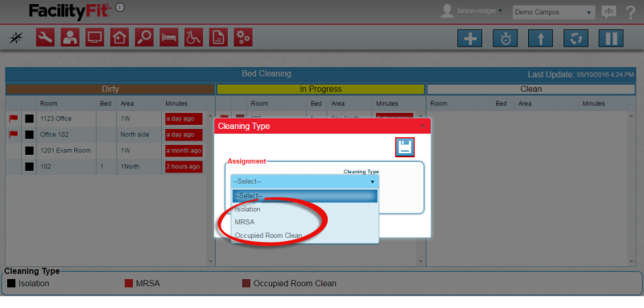Open the document report icon
This screenshot has height=308, width=644.
tap(218, 38)
